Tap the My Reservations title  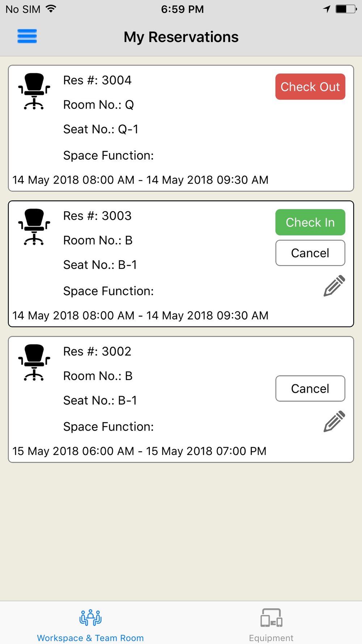[181, 37]
